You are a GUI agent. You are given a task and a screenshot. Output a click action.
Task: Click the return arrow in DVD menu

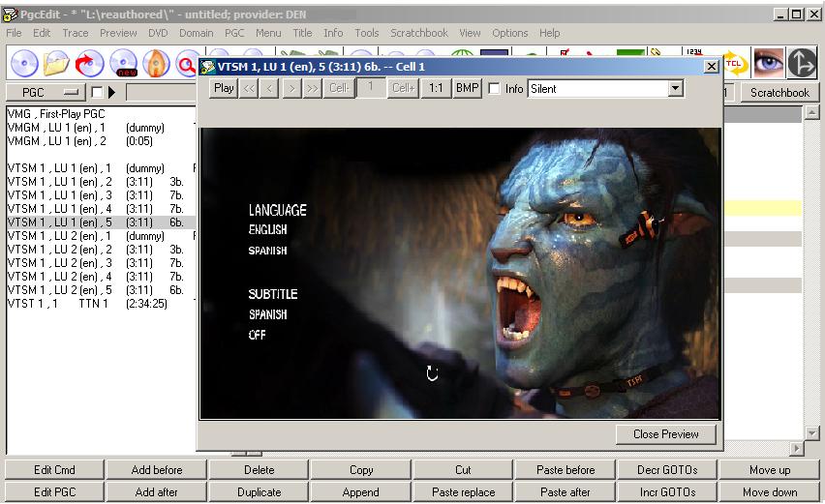(x=432, y=373)
